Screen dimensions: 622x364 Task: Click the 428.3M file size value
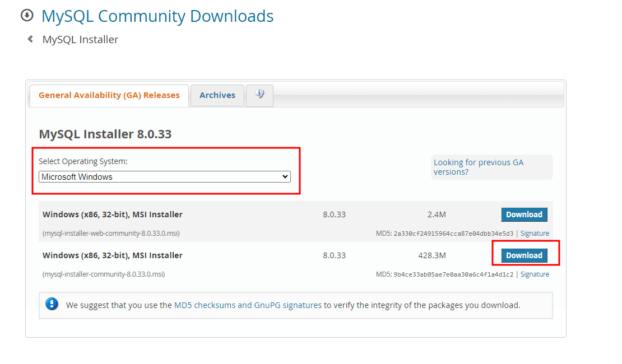[432, 255]
